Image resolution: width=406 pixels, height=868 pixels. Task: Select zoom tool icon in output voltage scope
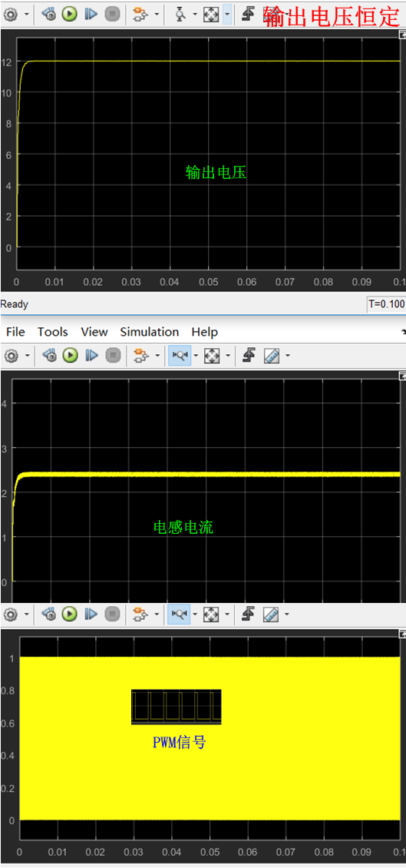point(180,15)
